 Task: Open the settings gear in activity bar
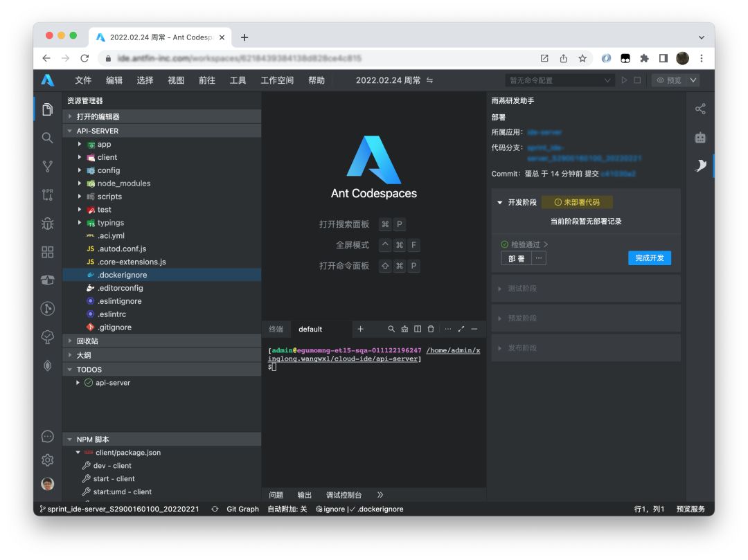(47, 460)
